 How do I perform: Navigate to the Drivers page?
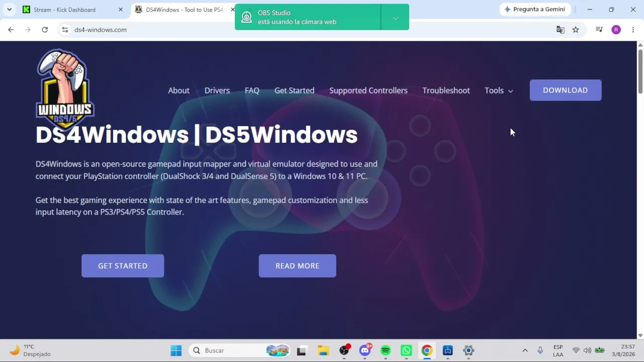[217, 90]
